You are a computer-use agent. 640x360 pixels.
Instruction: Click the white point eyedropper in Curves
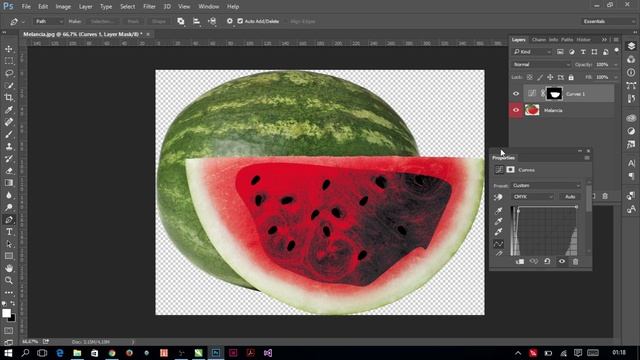pyautogui.click(x=498, y=232)
